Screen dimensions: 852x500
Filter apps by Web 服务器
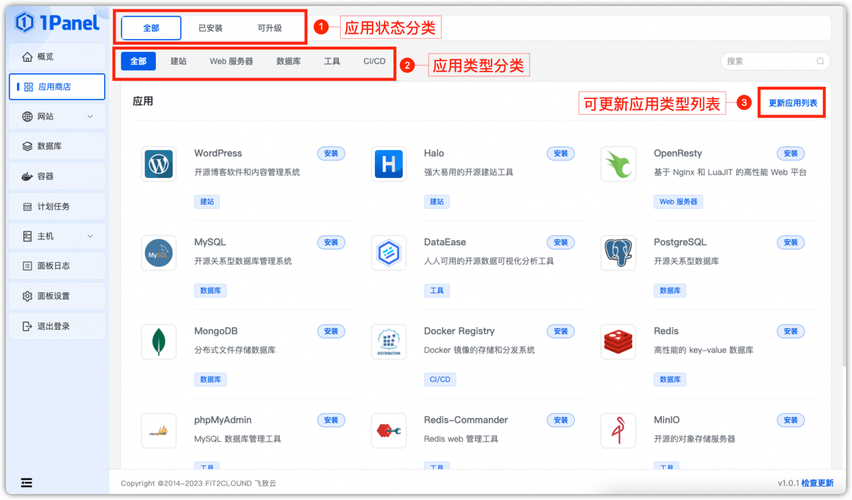(231, 61)
